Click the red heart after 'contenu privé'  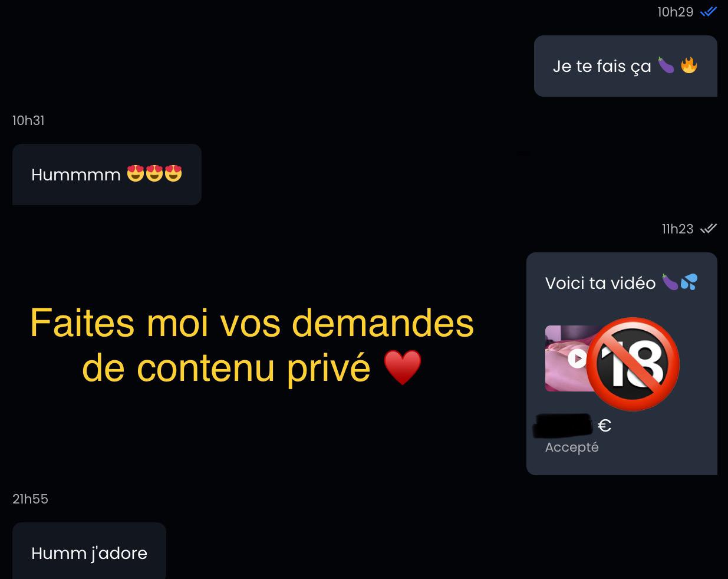point(403,367)
